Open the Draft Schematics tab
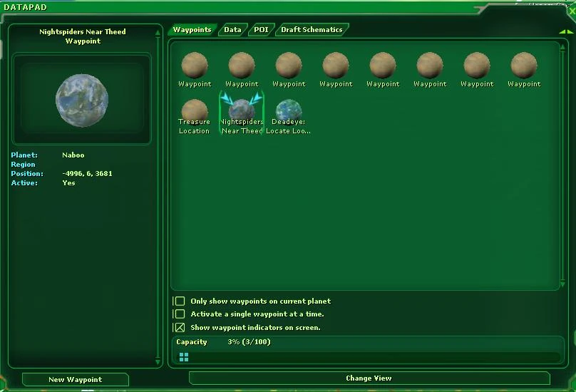This screenshot has width=576, height=392. [312, 30]
